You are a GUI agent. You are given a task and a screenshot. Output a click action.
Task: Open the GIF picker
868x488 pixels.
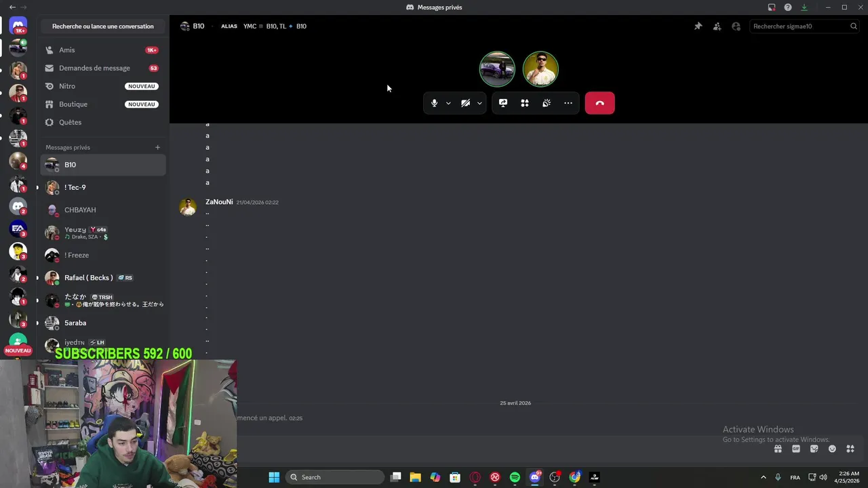(x=796, y=449)
